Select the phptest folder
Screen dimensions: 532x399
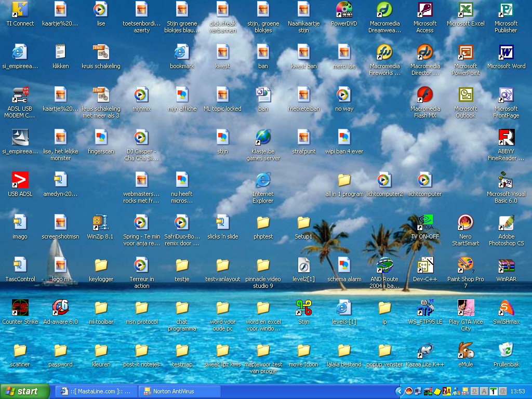point(263,223)
